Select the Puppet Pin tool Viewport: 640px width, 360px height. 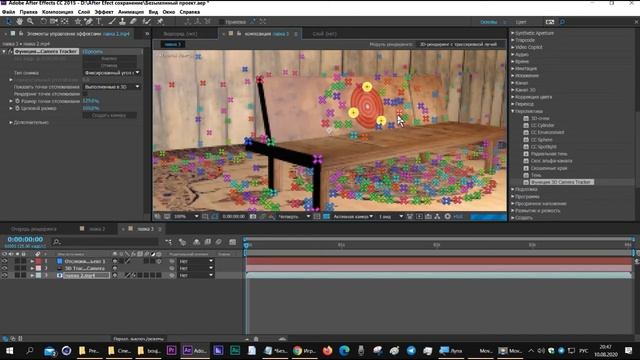pyautogui.click(x=160, y=21)
